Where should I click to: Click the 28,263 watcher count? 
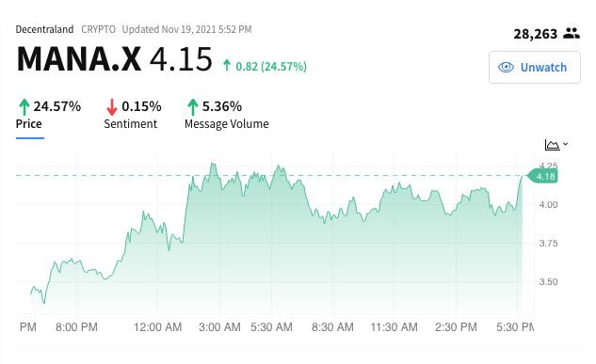[535, 34]
